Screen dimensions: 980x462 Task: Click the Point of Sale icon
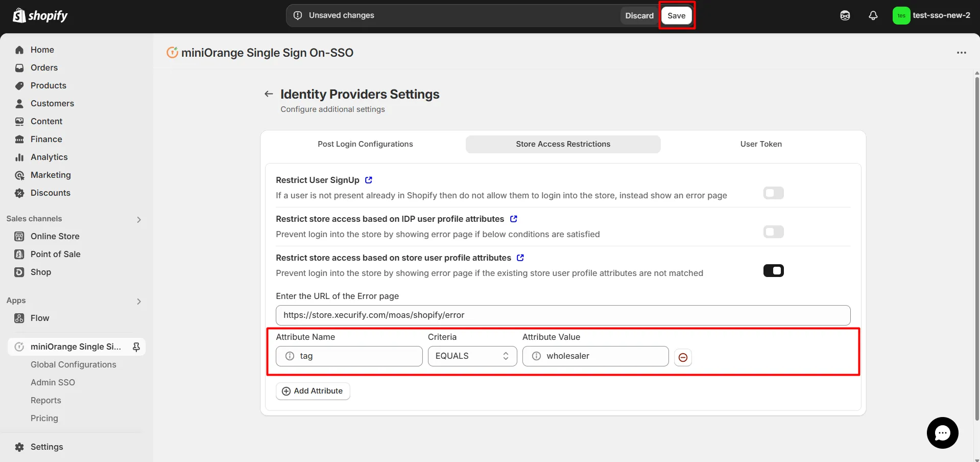[19, 254]
